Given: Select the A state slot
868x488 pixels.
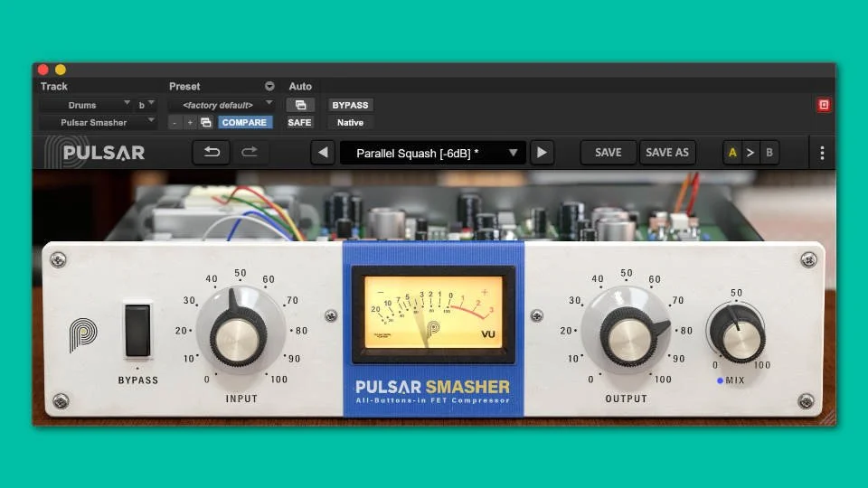Looking at the screenshot, I should coord(732,153).
